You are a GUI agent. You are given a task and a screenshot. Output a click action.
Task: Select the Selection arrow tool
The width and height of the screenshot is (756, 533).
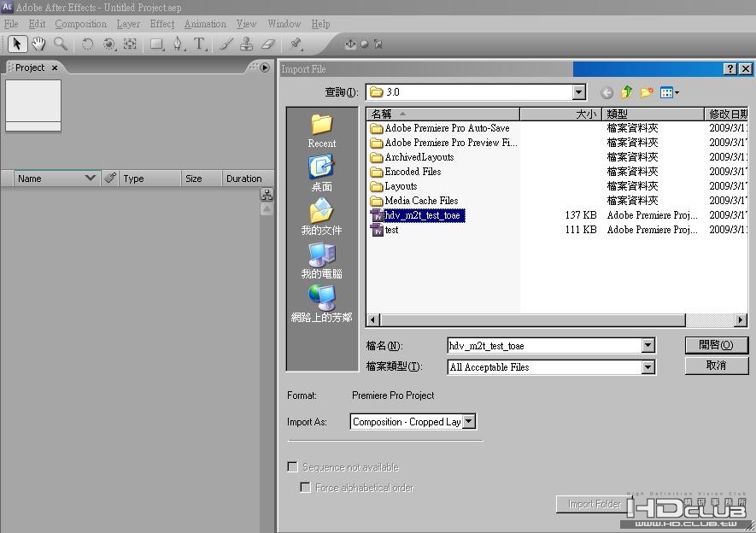[17, 44]
